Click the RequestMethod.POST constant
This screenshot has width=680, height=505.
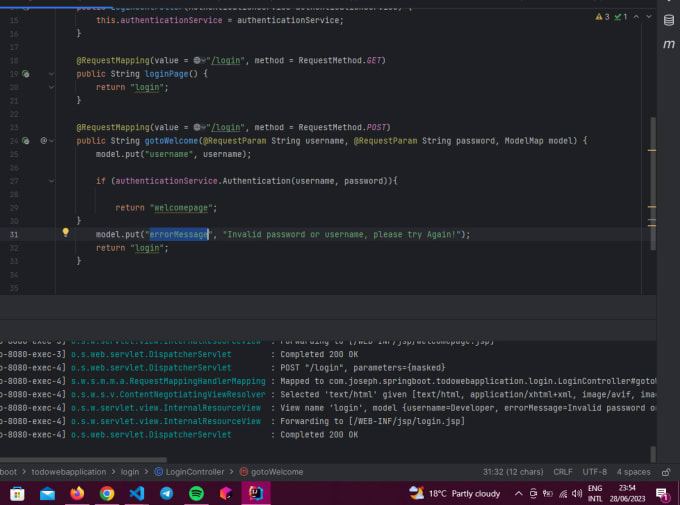click(342, 127)
